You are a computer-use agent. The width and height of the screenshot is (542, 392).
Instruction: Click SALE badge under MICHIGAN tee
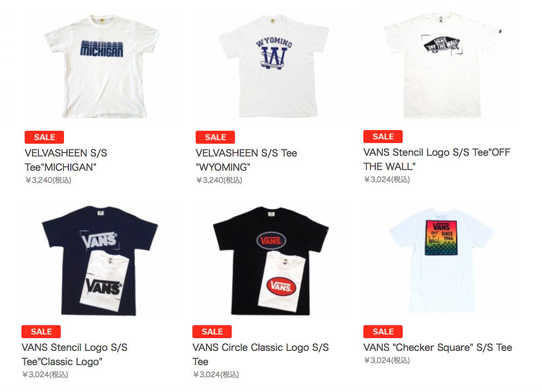click(44, 137)
